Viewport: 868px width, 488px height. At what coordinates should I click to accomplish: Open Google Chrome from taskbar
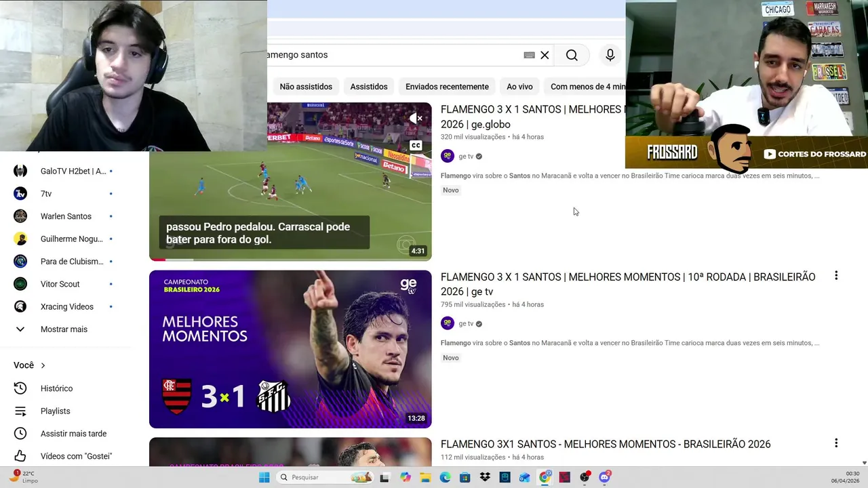coord(545,477)
